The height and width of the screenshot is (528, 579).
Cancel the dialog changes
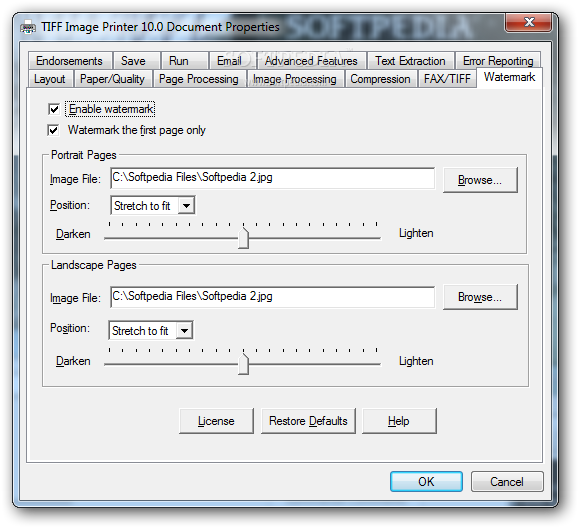pos(507,481)
